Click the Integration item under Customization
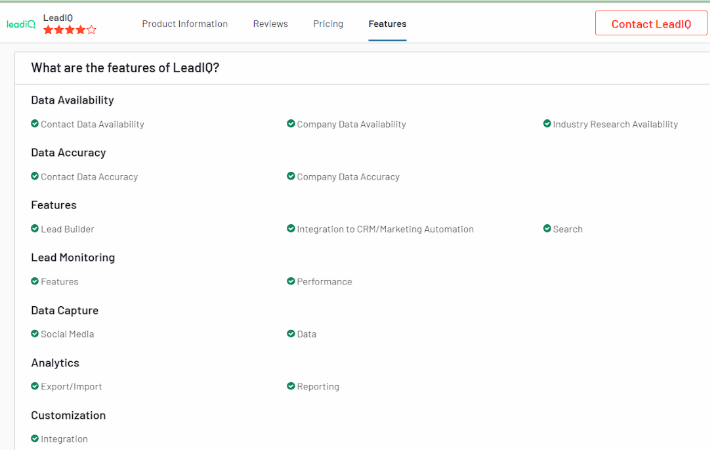The image size is (710, 450). 64,439
